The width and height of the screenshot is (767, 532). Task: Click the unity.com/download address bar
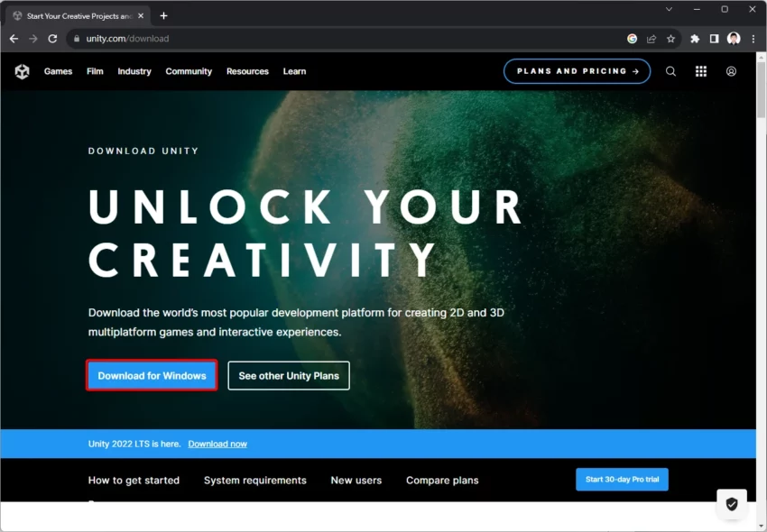click(x=342, y=39)
